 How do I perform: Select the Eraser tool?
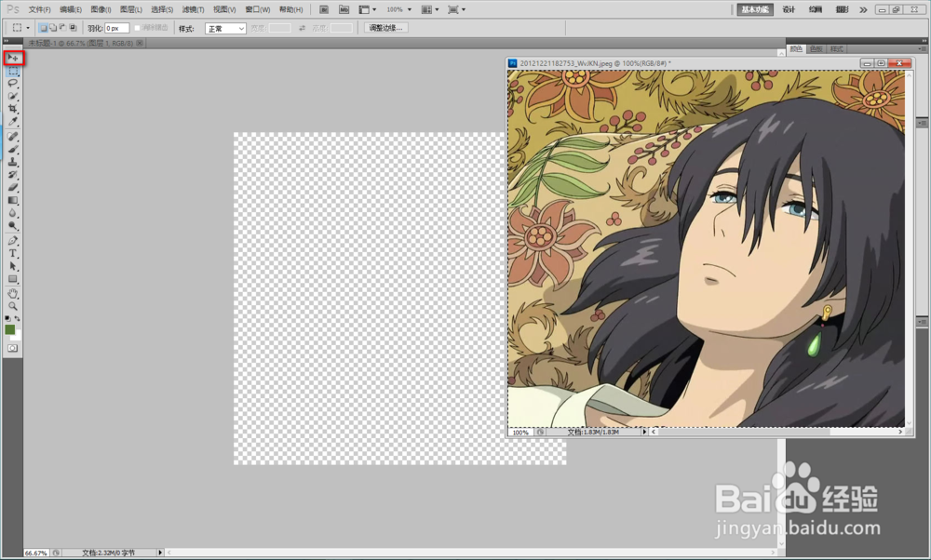click(13, 188)
